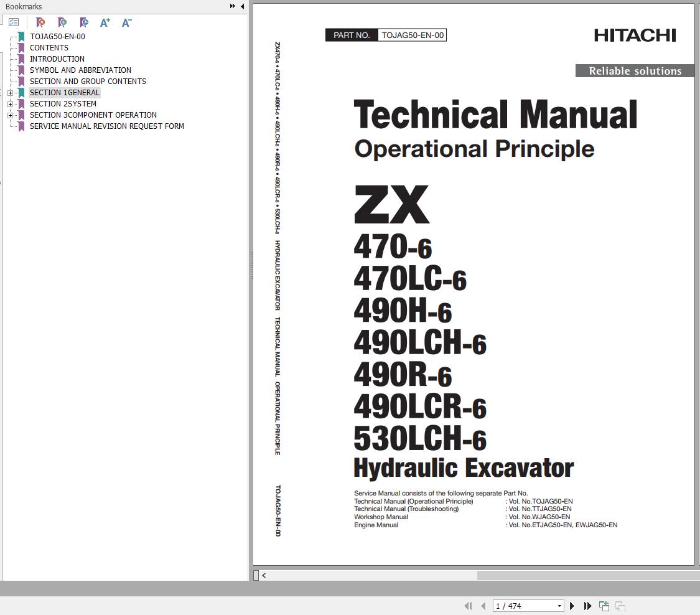Click the PART NO. TOJAG50-EN-00 box

coord(386,35)
